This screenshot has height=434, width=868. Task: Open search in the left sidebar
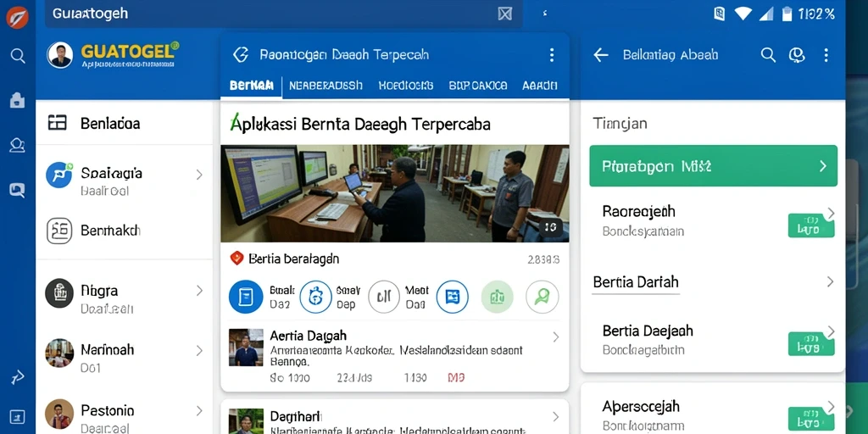[x=18, y=56]
